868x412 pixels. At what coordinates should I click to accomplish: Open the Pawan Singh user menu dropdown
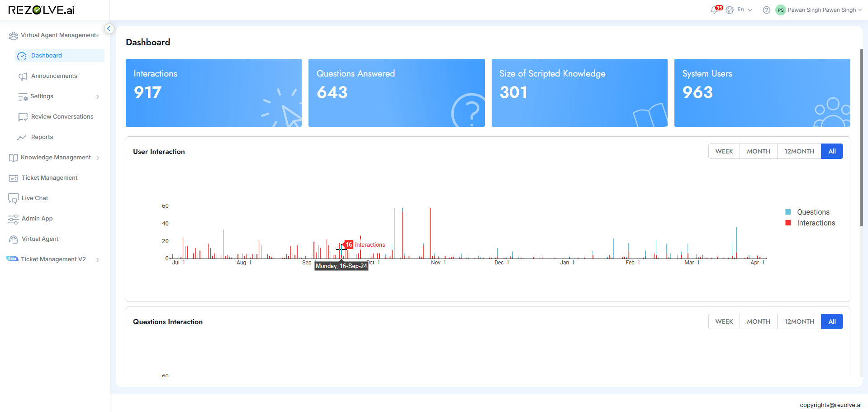tap(825, 10)
